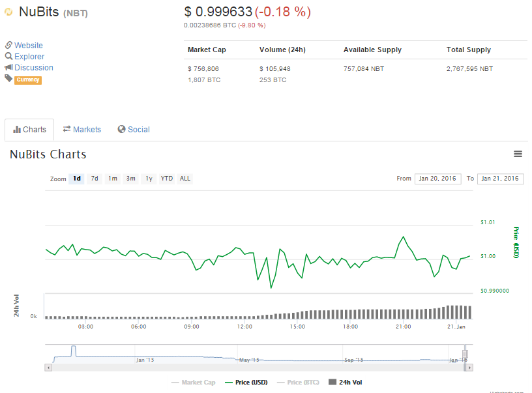Click the price value $ 0.999633
The image size is (532, 393).
click(x=218, y=12)
